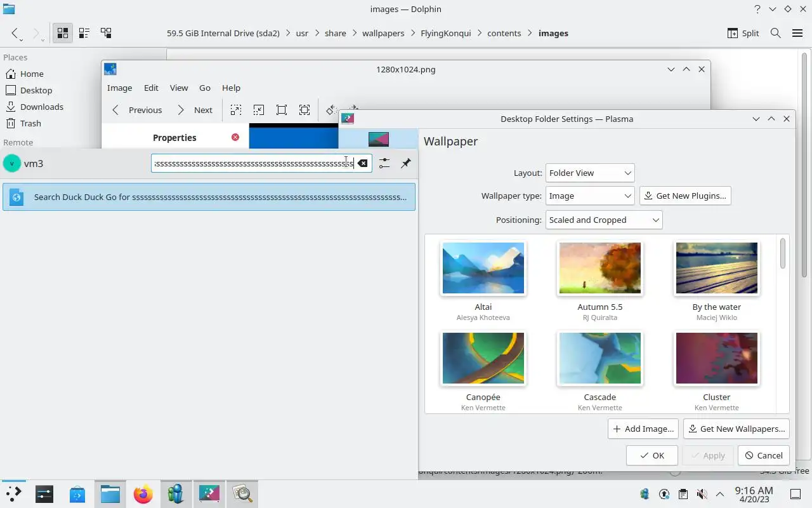Open the Positioning dropdown Scaled and Cropped

(604, 220)
